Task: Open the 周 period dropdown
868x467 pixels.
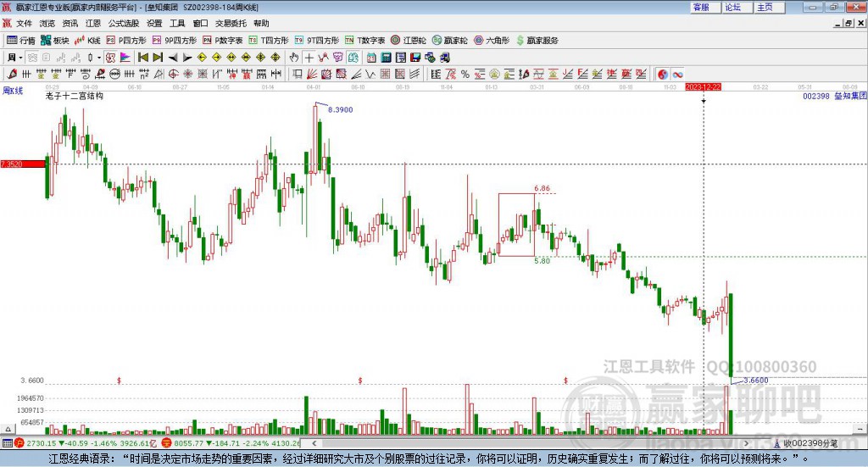Action: coord(15,57)
